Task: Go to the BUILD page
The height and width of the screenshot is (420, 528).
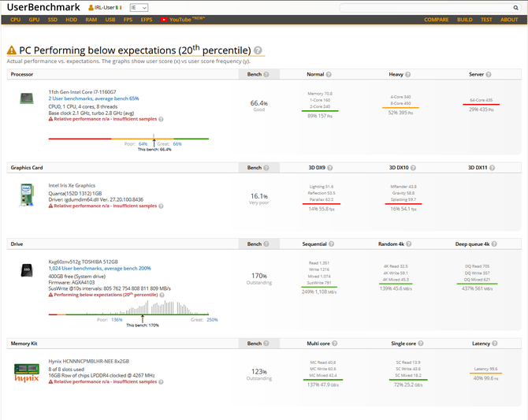Action: click(465, 20)
